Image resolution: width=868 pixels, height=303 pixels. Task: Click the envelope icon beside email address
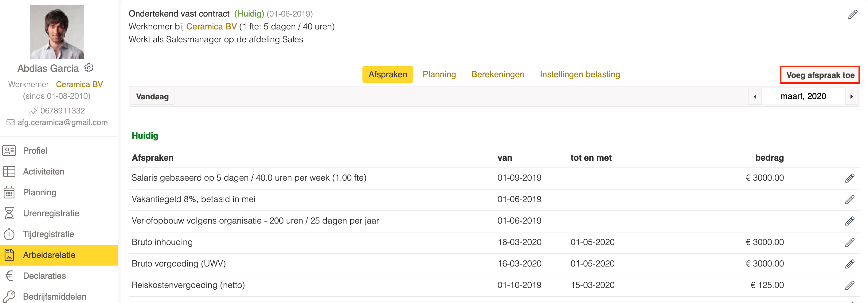[10, 122]
